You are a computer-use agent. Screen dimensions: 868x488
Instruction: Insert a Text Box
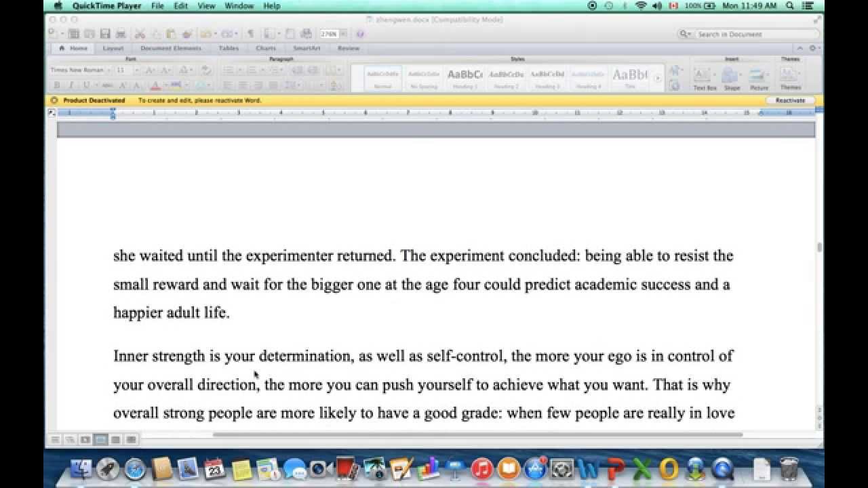point(704,79)
